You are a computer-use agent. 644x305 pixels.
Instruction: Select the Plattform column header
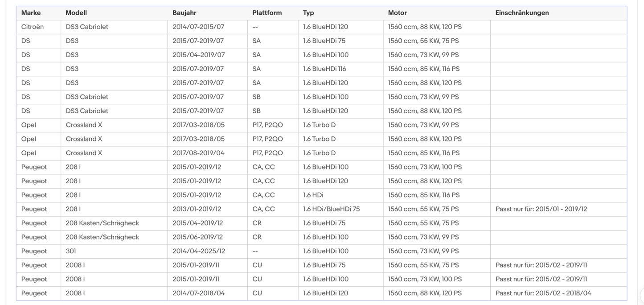pyautogui.click(x=267, y=13)
